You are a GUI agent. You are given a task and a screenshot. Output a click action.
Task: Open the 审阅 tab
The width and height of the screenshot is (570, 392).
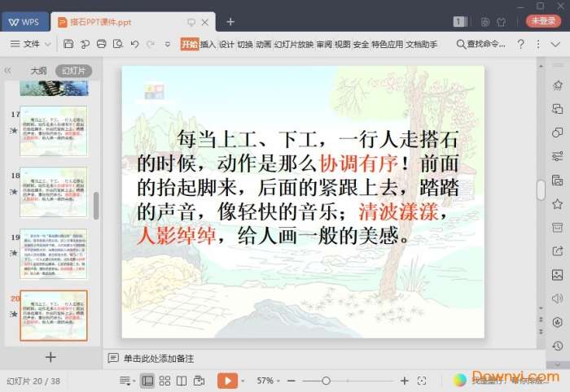(324, 44)
